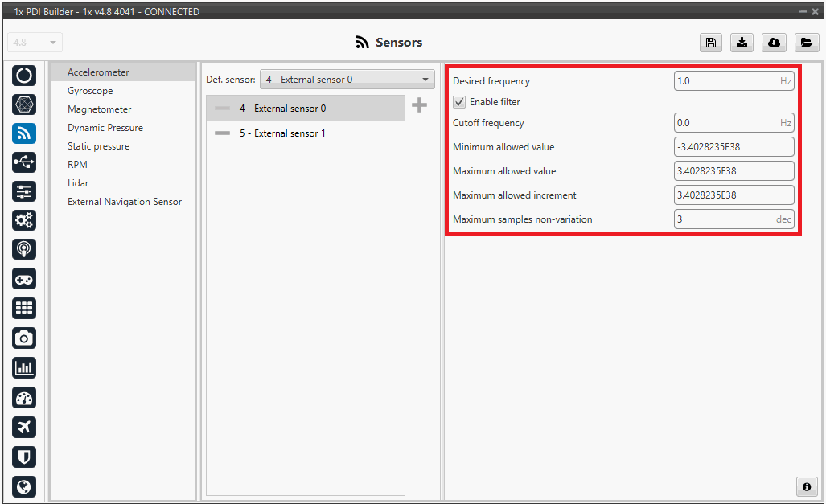
Task: Click the save disk icon in toolbar
Action: 711,43
